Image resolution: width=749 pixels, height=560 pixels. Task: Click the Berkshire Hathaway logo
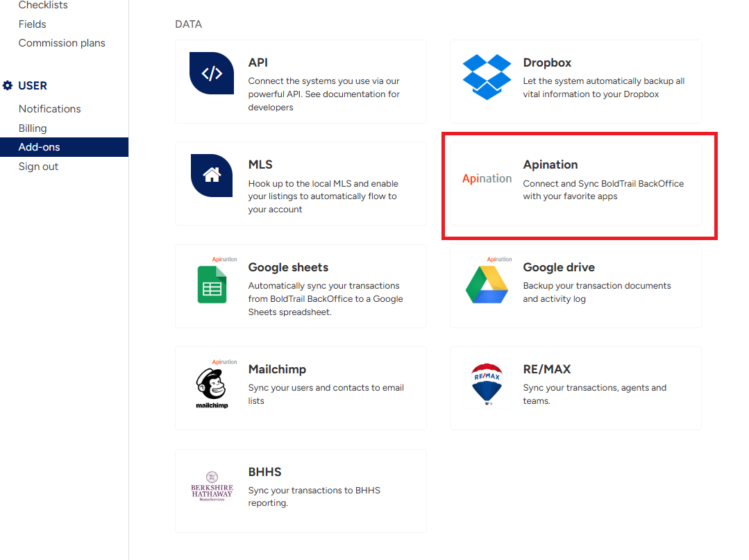pyautogui.click(x=212, y=486)
